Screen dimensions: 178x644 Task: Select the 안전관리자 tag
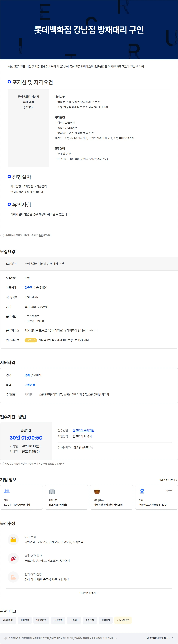[x=41, y=620]
